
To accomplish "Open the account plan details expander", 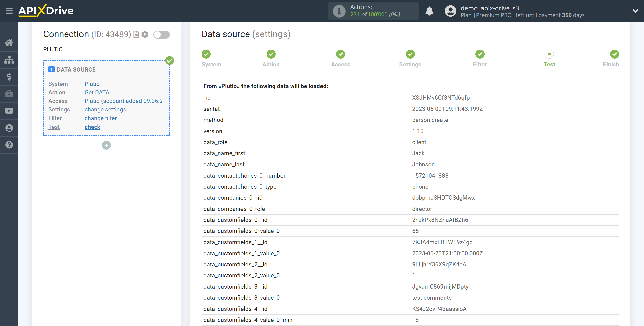I will [x=635, y=11].
